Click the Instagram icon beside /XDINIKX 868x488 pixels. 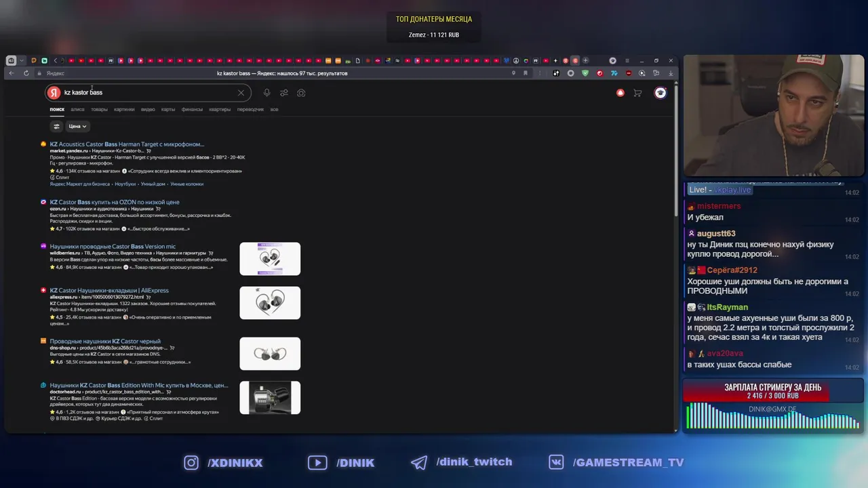(x=191, y=462)
